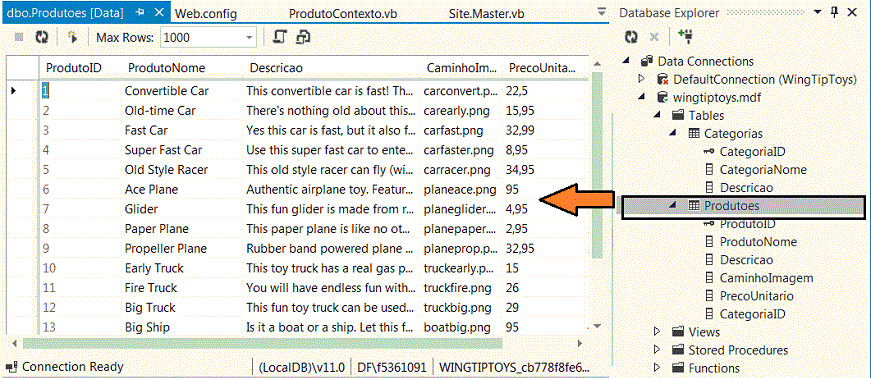Click the "Fire Truck" cell
The height and width of the screenshot is (378, 871).
pos(182,287)
